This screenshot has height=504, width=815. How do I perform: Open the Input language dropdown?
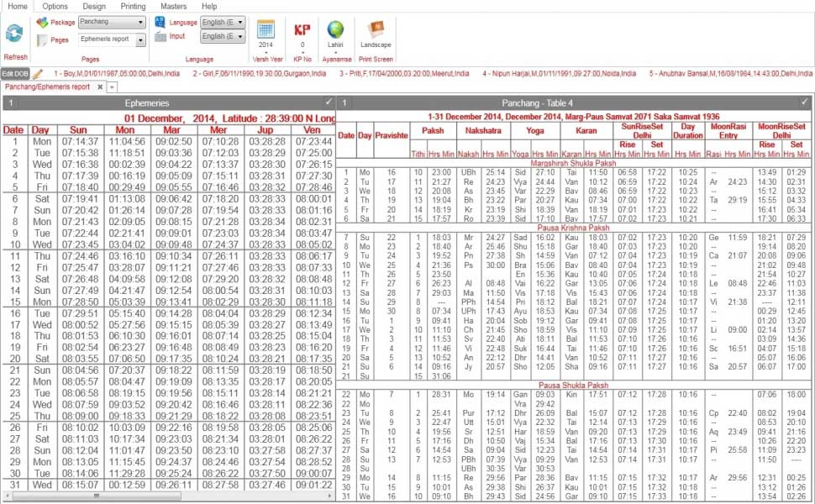[223, 36]
